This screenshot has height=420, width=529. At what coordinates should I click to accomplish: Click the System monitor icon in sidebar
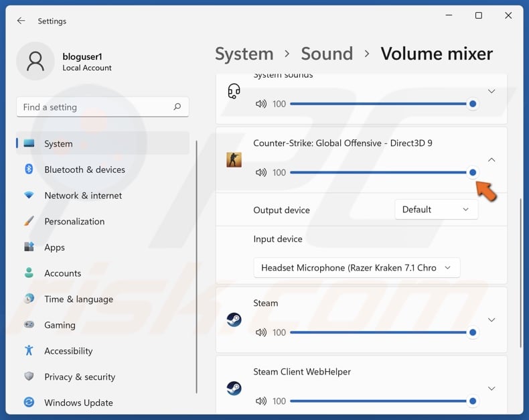pyautogui.click(x=29, y=143)
